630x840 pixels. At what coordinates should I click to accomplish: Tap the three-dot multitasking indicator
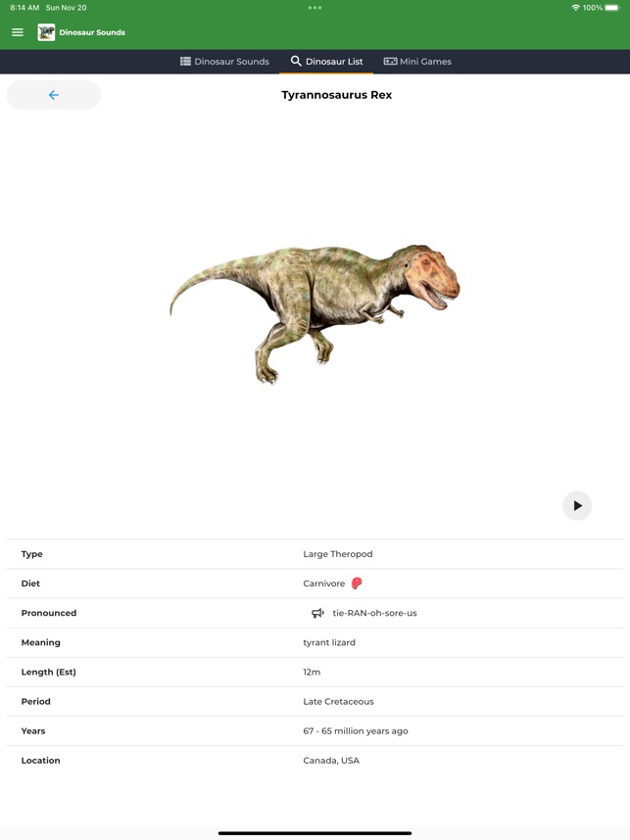pos(315,8)
